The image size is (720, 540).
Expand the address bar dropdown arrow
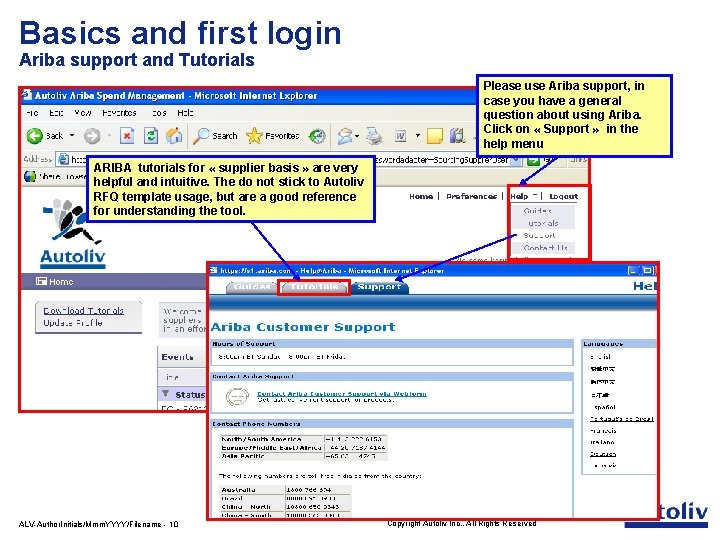click(x=517, y=160)
